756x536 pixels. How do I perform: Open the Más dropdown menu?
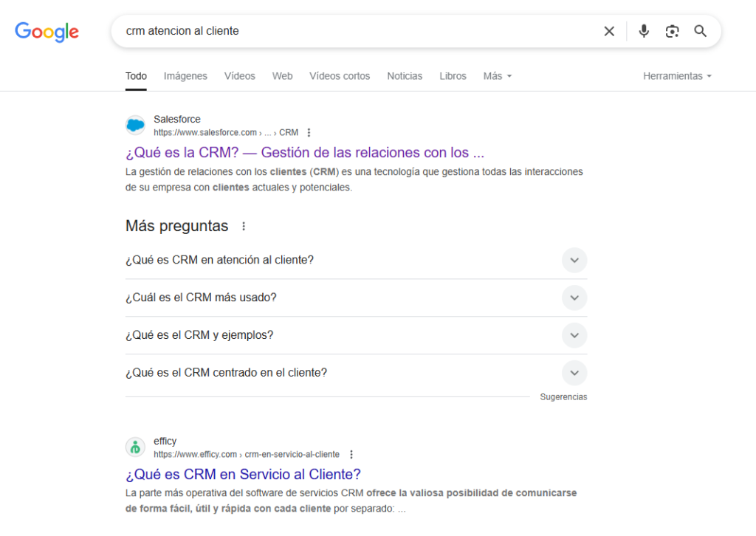(x=498, y=76)
